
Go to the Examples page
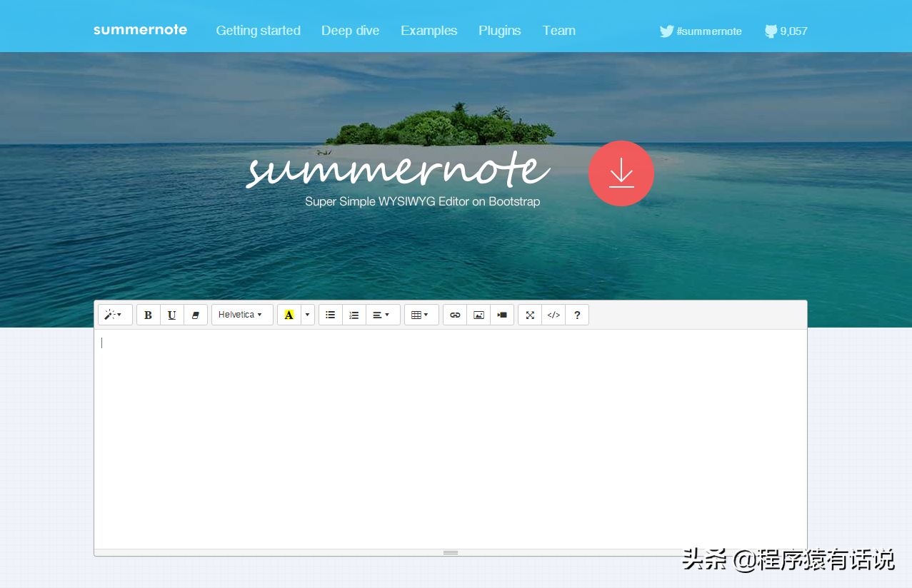pyautogui.click(x=429, y=31)
